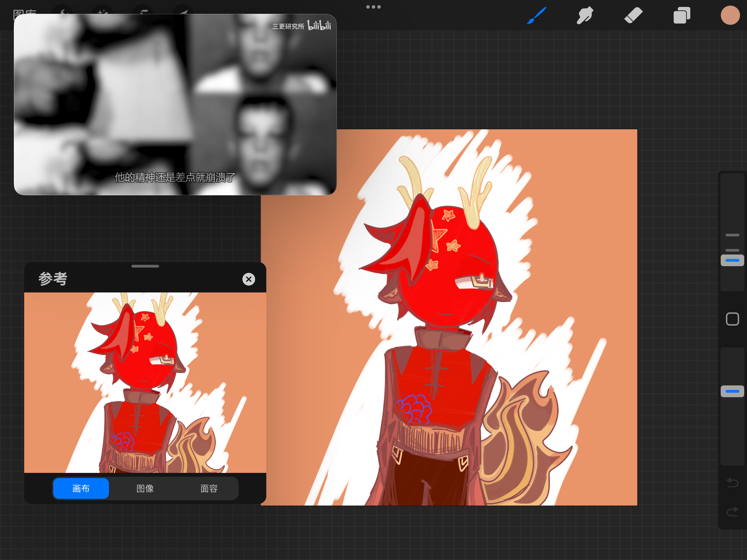Redo the last action
The height and width of the screenshot is (560, 747).
pos(732,511)
